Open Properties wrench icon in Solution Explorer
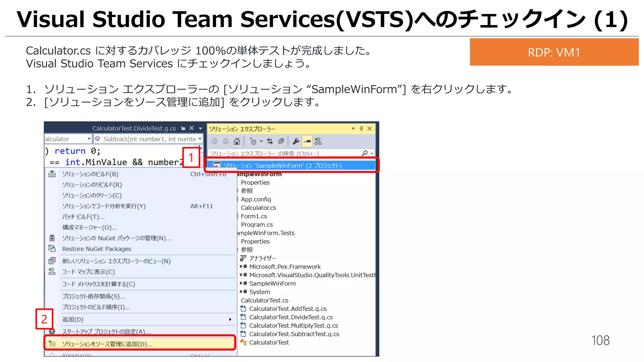This screenshot has height=362, width=644. point(296,141)
